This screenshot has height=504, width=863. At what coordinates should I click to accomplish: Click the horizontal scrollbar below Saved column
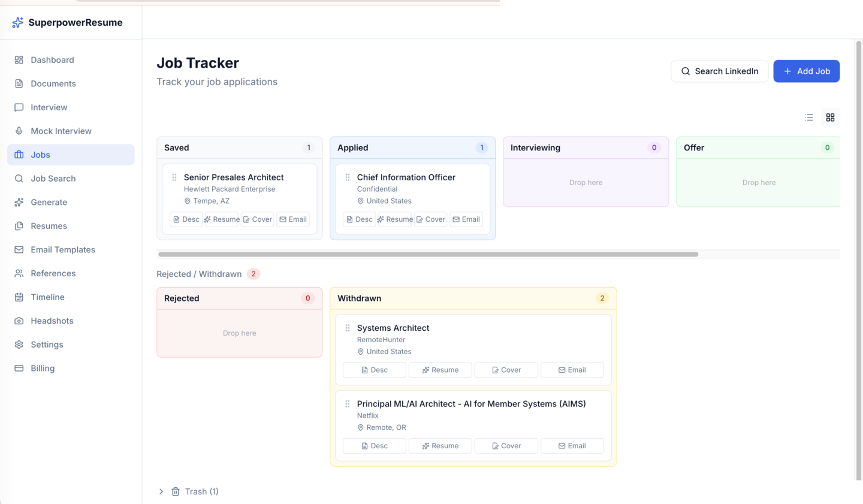coord(427,254)
